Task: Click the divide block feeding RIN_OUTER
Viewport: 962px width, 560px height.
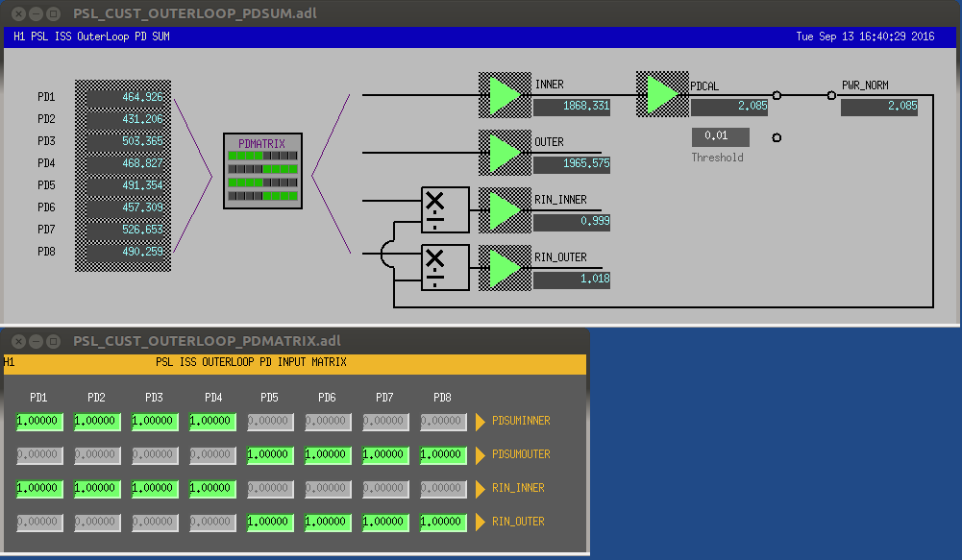Action: pos(445,267)
